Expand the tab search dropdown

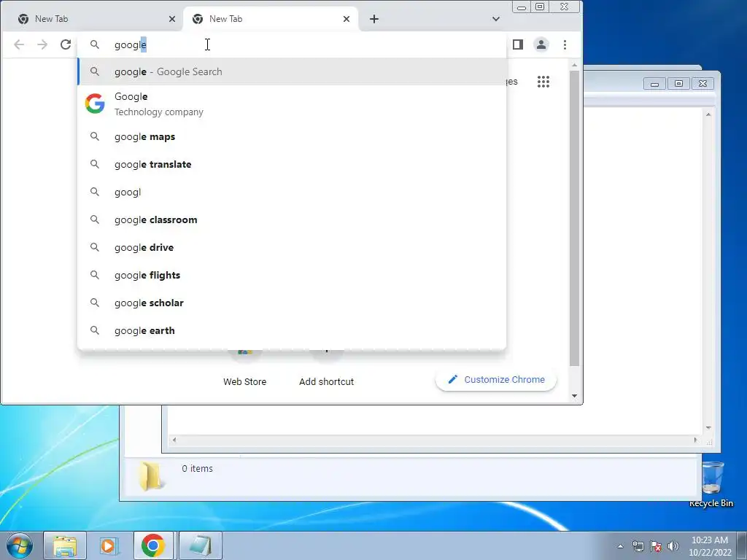(x=496, y=19)
